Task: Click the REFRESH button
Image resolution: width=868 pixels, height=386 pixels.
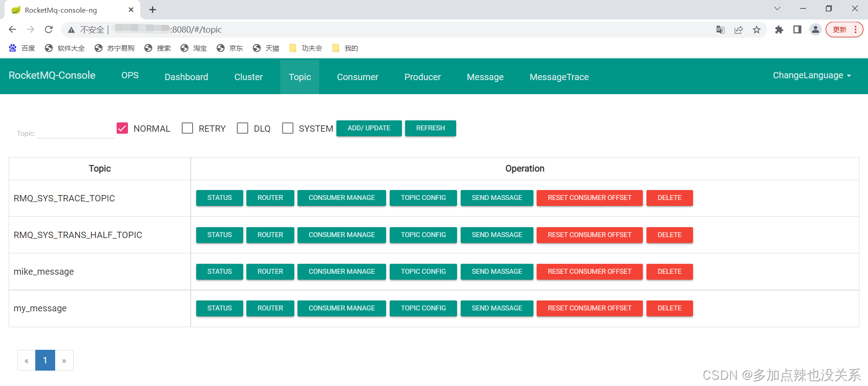Action: (430, 128)
